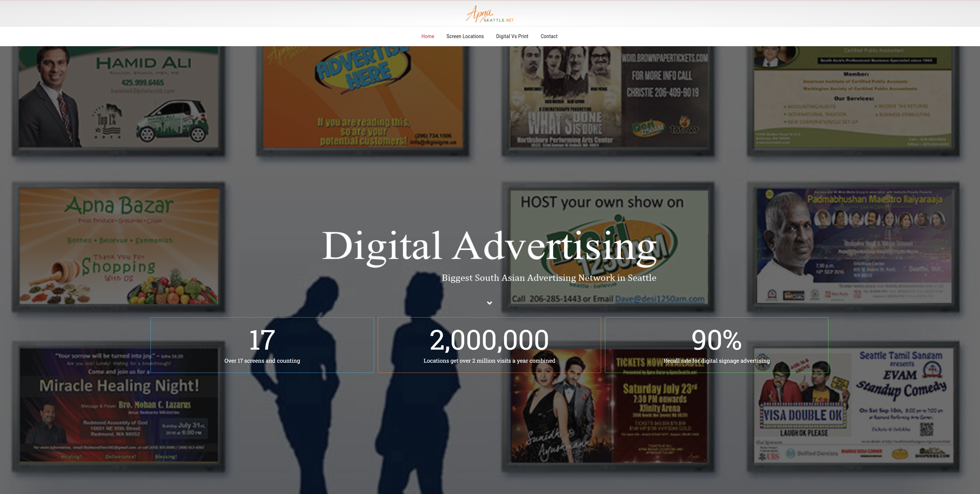980x494 pixels.
Task: Select the 90% recall rate stat box
Action: 716,345
